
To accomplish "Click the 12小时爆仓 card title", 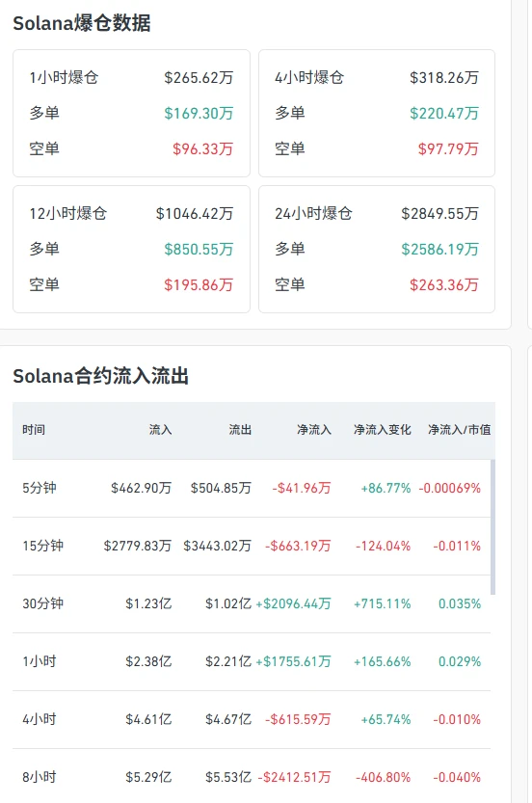I will click(68, 213).
